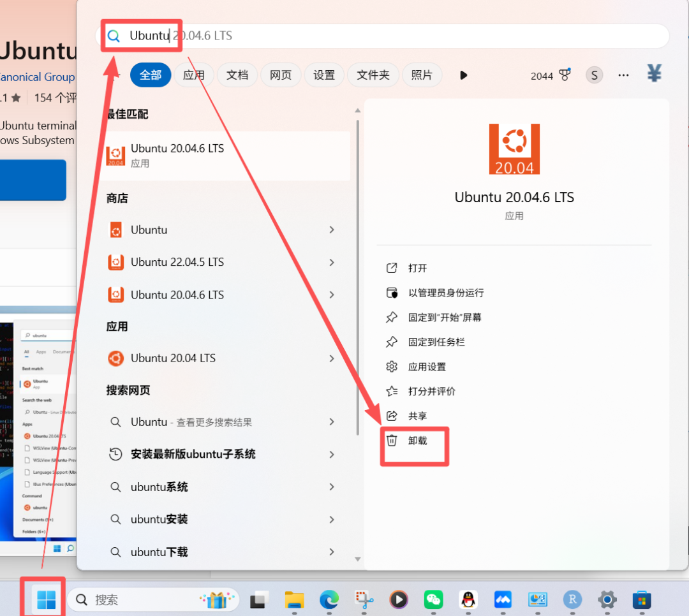Expand chevron for 安装最新版ubuntu子系统
689x616 pixels.
pyautogui.click(x=332, y=454)
